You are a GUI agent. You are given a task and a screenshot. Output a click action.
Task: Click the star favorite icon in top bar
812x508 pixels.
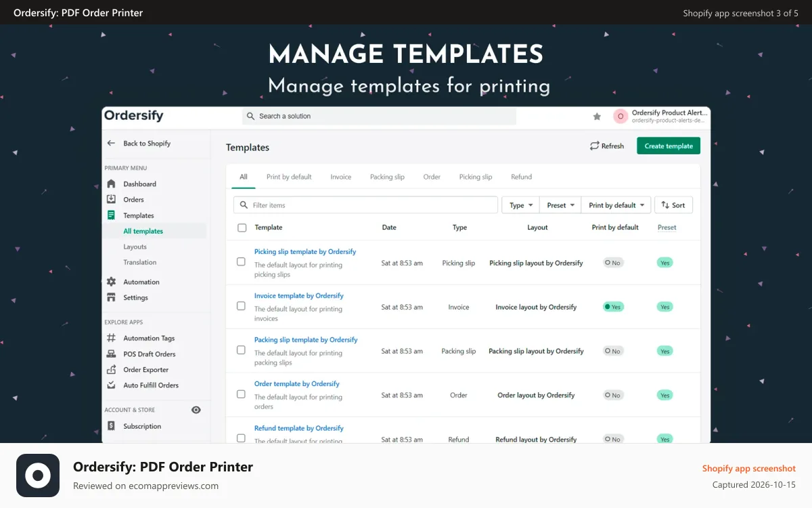point(597,117)
